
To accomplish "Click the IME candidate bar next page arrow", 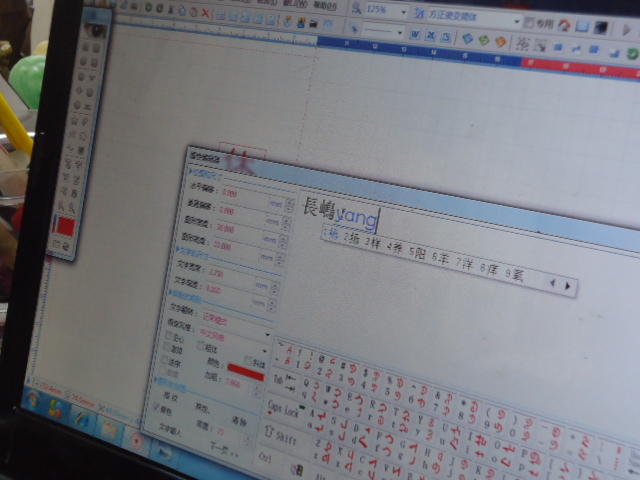I will (x=567, y=286).
